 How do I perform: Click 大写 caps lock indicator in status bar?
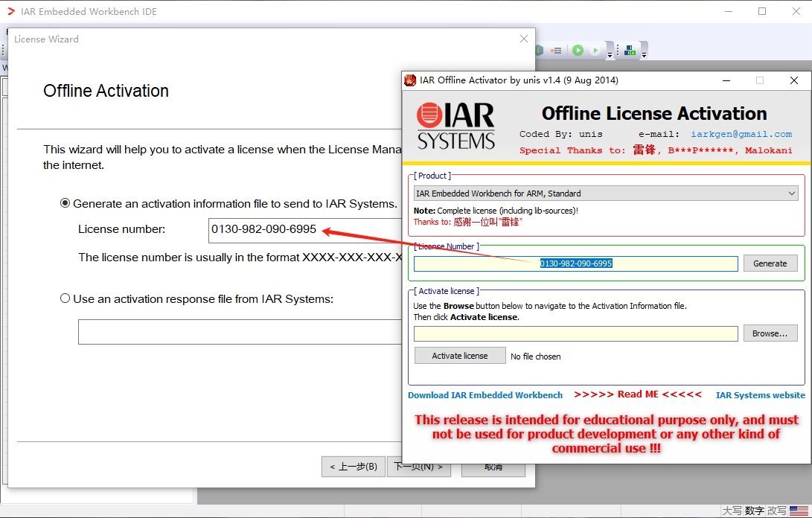(732, 511)
